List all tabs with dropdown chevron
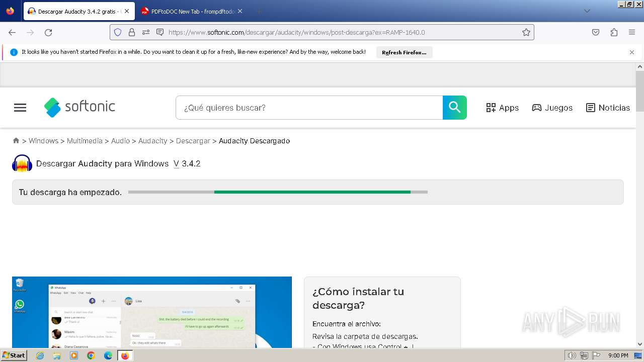 coord(587,11)
